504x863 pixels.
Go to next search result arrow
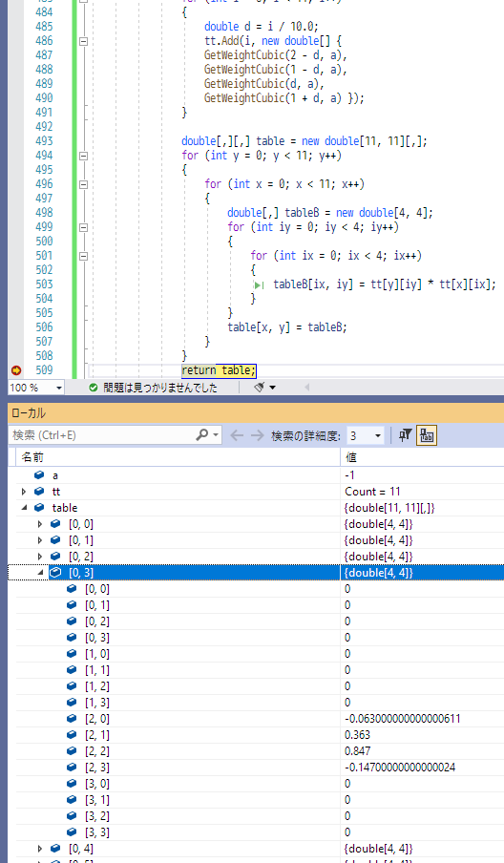click(258, 435)
